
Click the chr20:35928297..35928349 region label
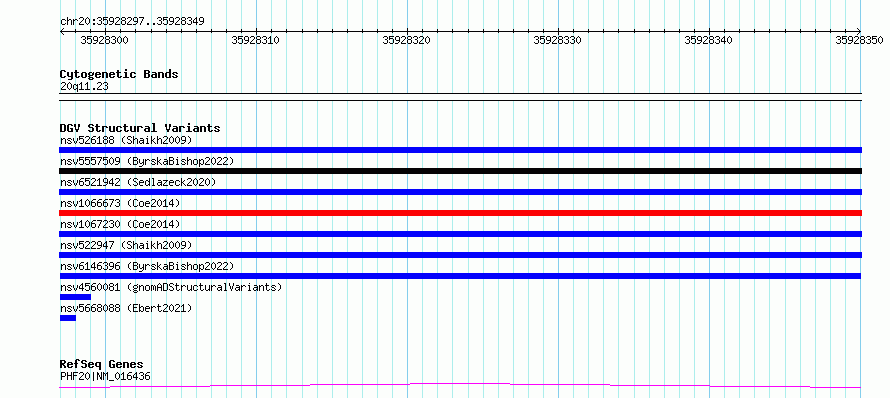click(132, 21)
